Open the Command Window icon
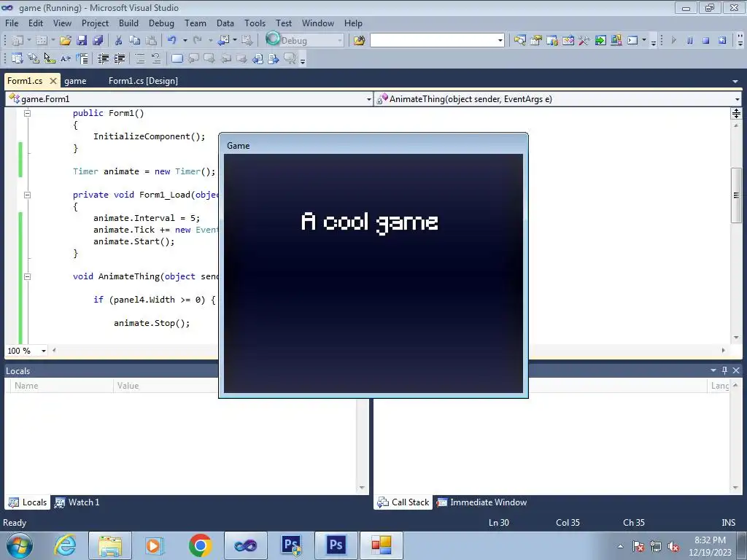747x560 pixels. (x=632, y=41)
